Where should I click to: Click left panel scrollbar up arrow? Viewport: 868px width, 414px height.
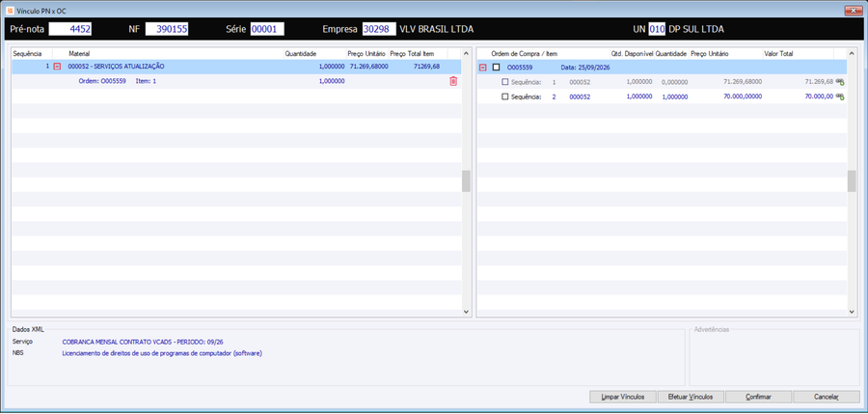pyautogui.click(x=466, y=54)
